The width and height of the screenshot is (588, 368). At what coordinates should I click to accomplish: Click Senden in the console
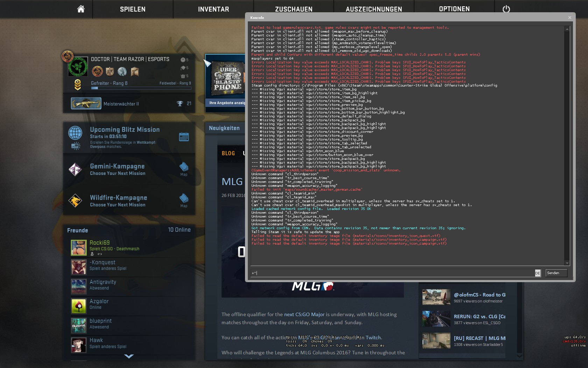(556, 273)
